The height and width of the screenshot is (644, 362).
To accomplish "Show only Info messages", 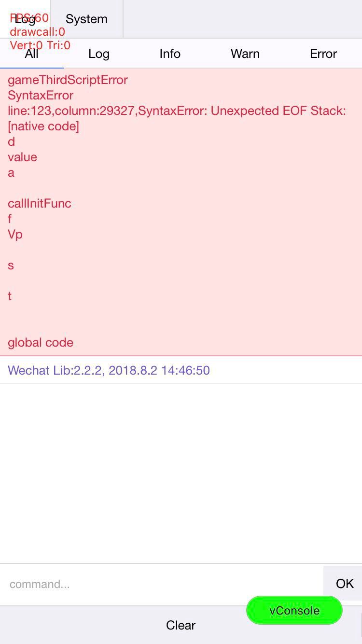I will [x=170, y=54].
